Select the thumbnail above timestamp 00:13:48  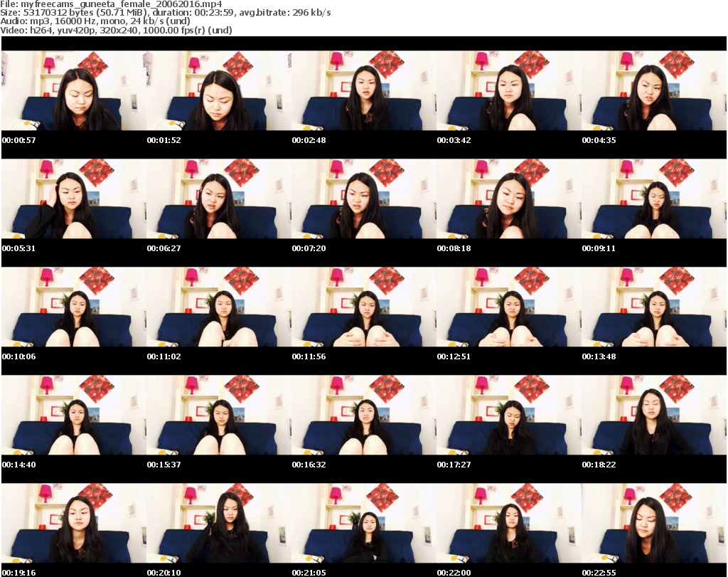click(x=654, y=307)
